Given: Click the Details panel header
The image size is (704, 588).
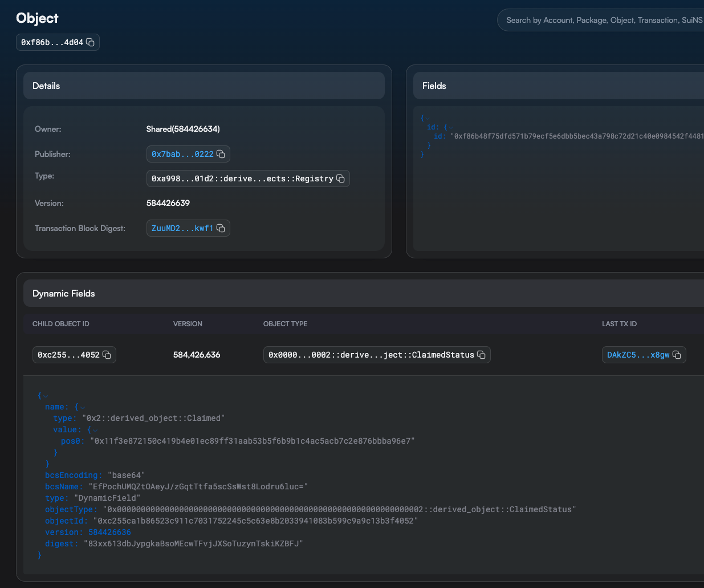Looking at the screenshot, I should pos(204,86).
